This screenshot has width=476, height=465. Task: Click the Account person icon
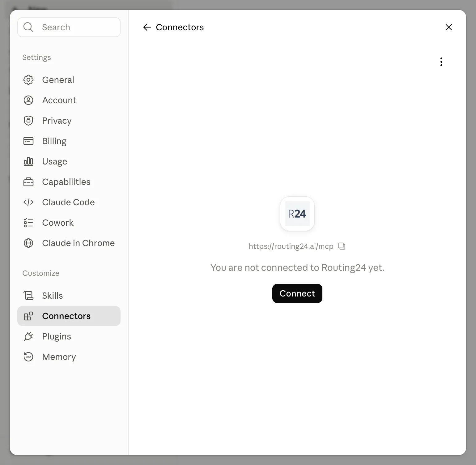(28, 100)
